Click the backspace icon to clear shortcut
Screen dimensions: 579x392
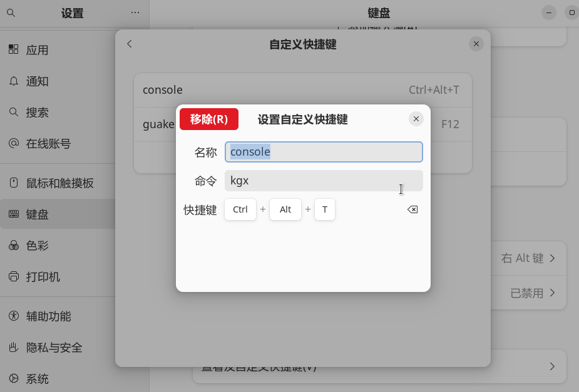click(412, 209)
